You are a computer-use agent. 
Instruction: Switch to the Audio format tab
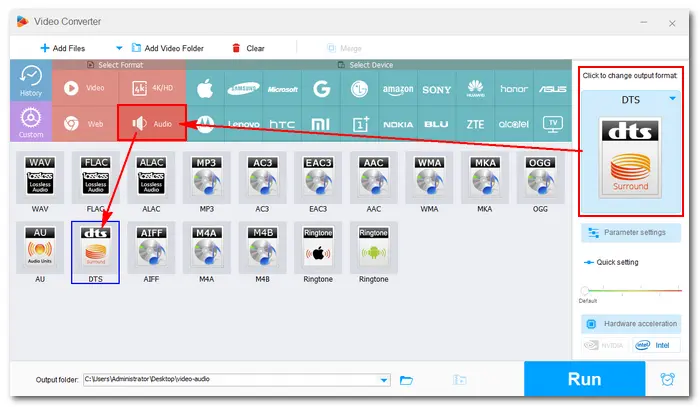click(x=152, y=123)
